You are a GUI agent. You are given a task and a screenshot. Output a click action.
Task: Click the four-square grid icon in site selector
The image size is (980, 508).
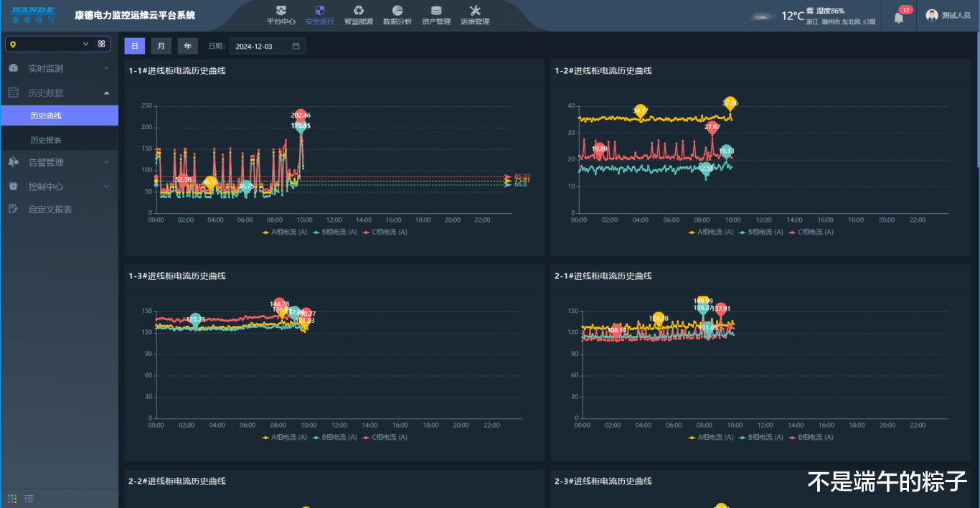pos(102,44)
